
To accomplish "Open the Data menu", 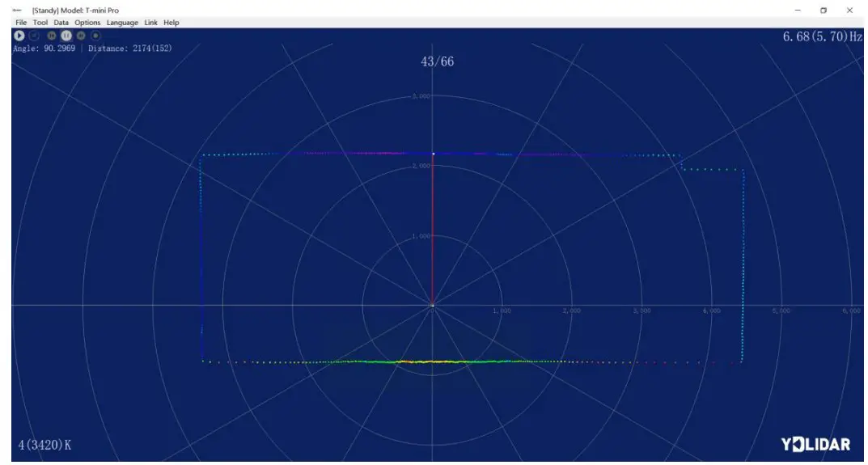I will click(61, 23).
